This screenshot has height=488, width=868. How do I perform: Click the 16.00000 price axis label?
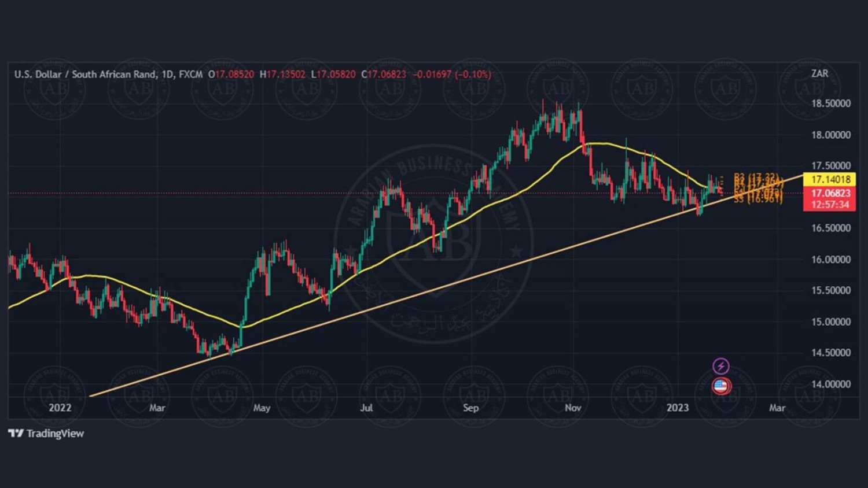831,260
